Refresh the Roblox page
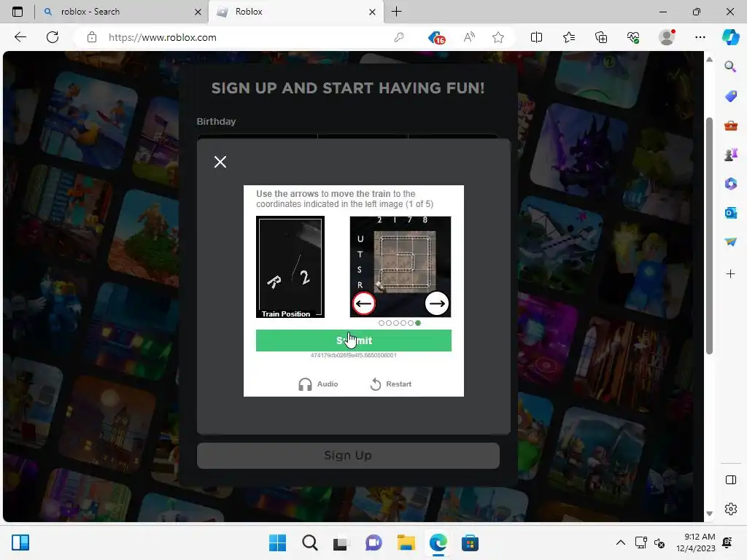The width and height of the screenshot is (747, 560). [53, 37]
